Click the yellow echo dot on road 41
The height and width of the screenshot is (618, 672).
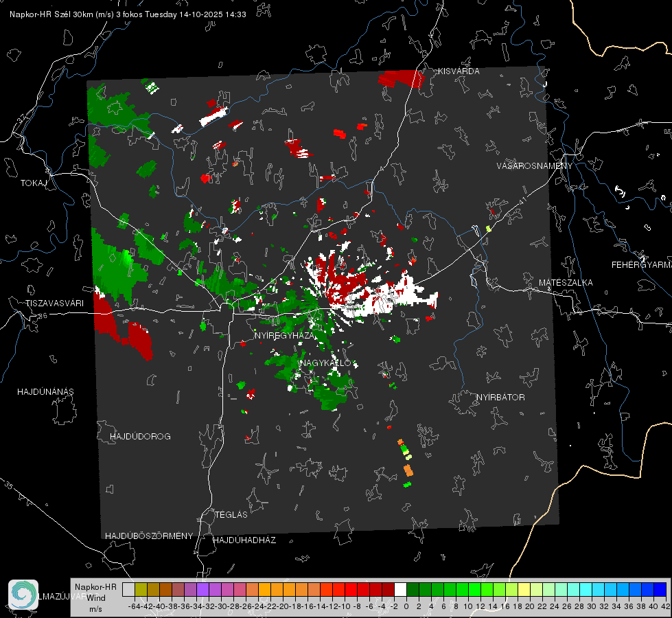(x=488, y=229)
